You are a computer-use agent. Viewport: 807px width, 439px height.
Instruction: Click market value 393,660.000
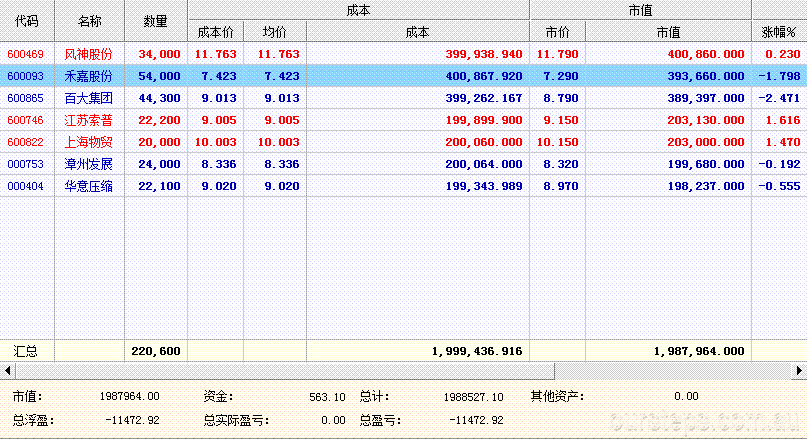706,76
